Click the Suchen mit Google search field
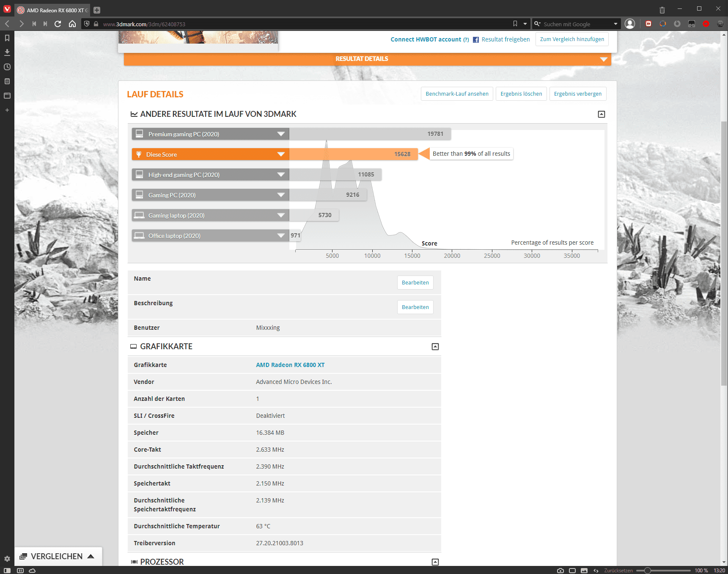 click(577, 24)
